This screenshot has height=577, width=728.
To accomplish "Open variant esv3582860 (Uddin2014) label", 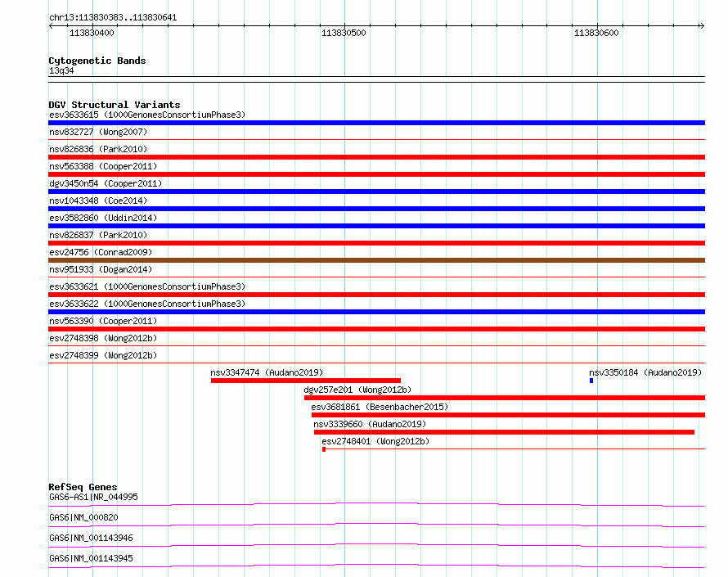I will pos(103,218).
